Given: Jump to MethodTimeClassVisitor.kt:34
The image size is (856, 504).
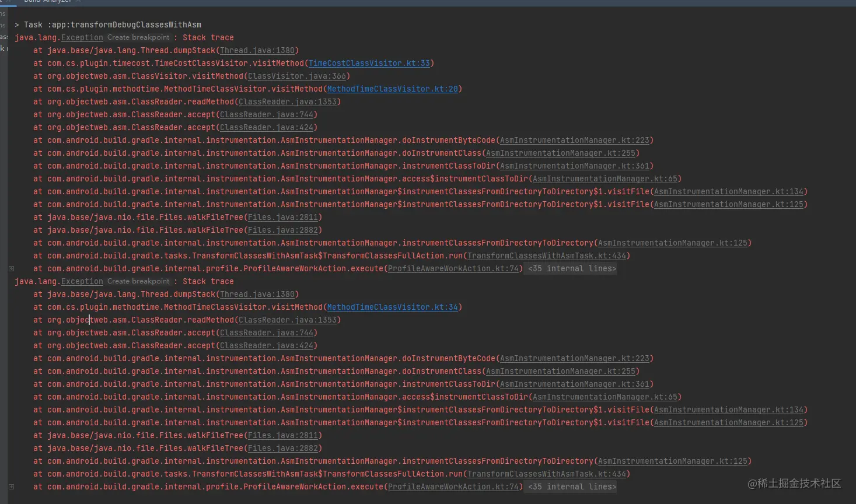Looking at the screenshot, I should [392, 307].
